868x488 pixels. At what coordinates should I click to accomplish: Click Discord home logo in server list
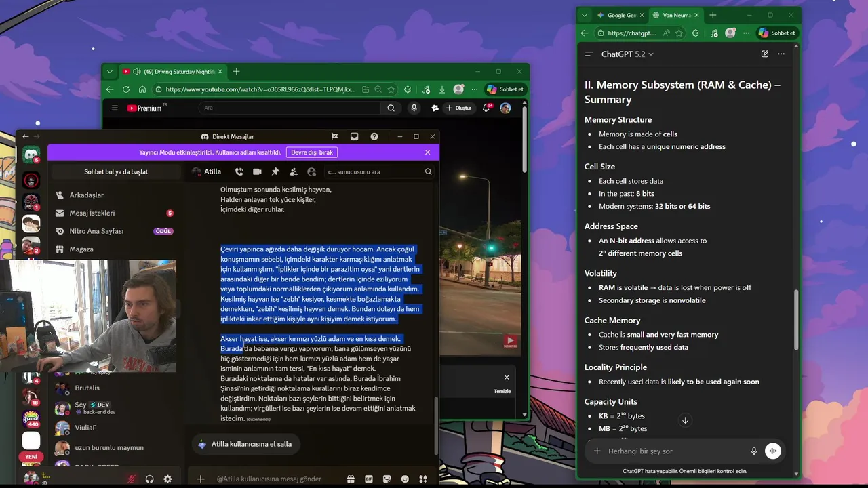[x=31, y=155]
